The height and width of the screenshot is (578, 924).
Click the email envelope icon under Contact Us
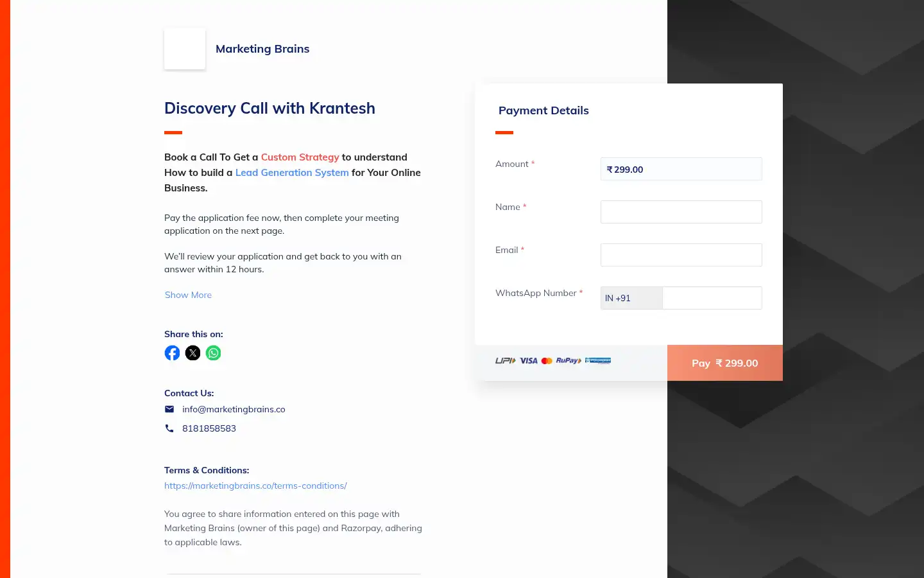click(x=169, y=409)
